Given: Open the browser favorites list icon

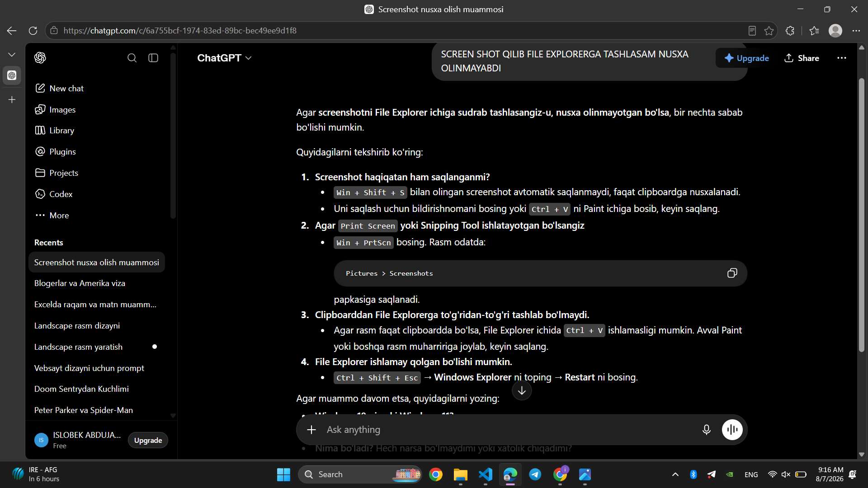Looking at the screenshot, I should tap(814, 31).
